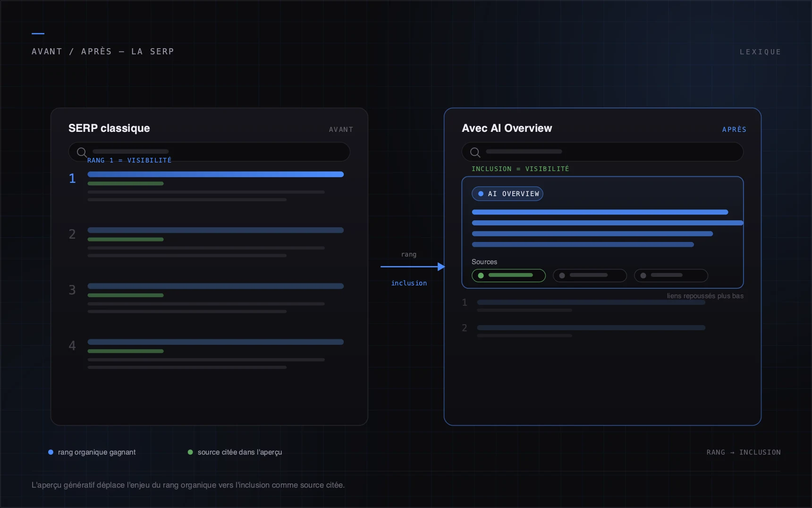812x508 pixels.
Task: Select result number 3 in SERP classique
Action: (x=206, y=298)
